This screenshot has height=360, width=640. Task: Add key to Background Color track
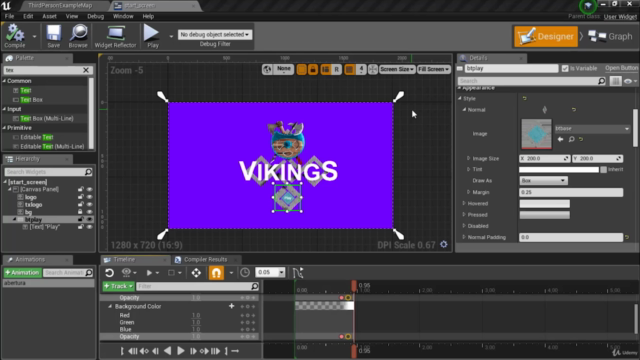tap(231, 306)
